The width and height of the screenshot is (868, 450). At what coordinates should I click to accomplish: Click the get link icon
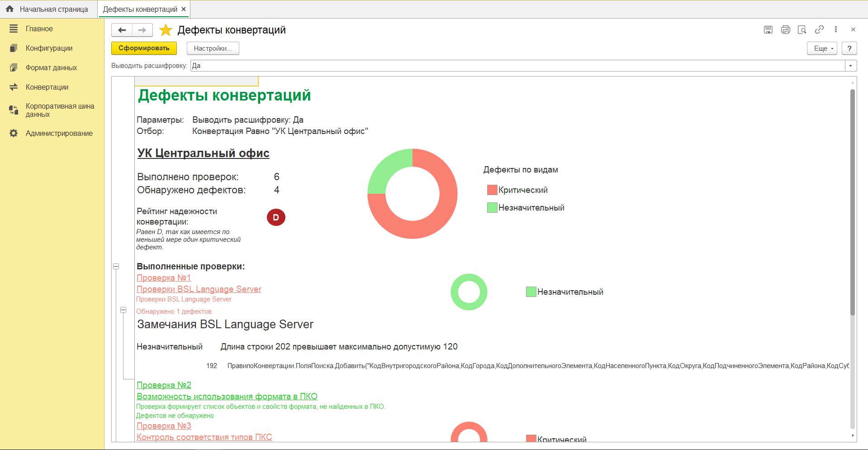tap(819, 30)
